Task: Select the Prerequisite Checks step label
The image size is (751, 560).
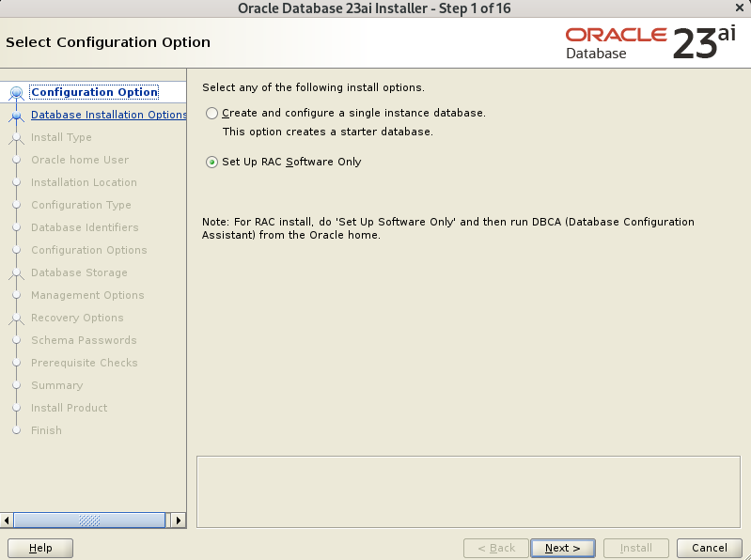Action: click(x=85, y=363)
